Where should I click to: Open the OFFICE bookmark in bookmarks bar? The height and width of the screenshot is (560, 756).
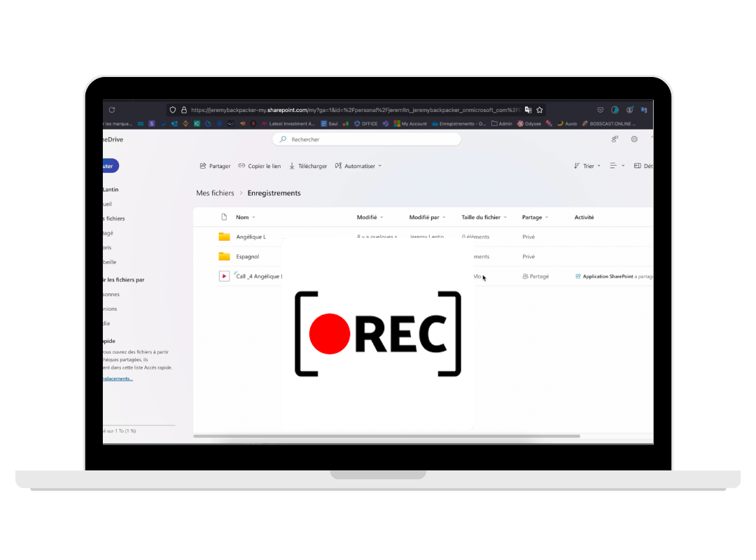(x=365, y=123)
